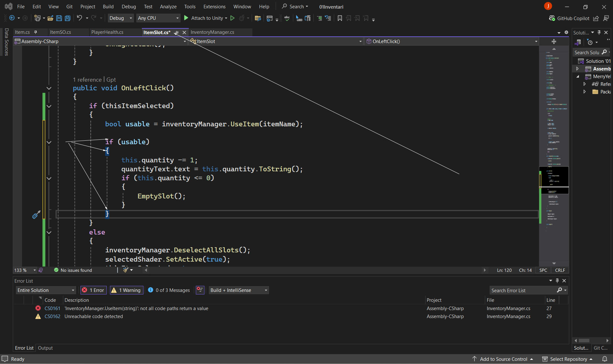Click the Search Error List field
The width and height of the screenshot is (613, 364).
point(523,290)
